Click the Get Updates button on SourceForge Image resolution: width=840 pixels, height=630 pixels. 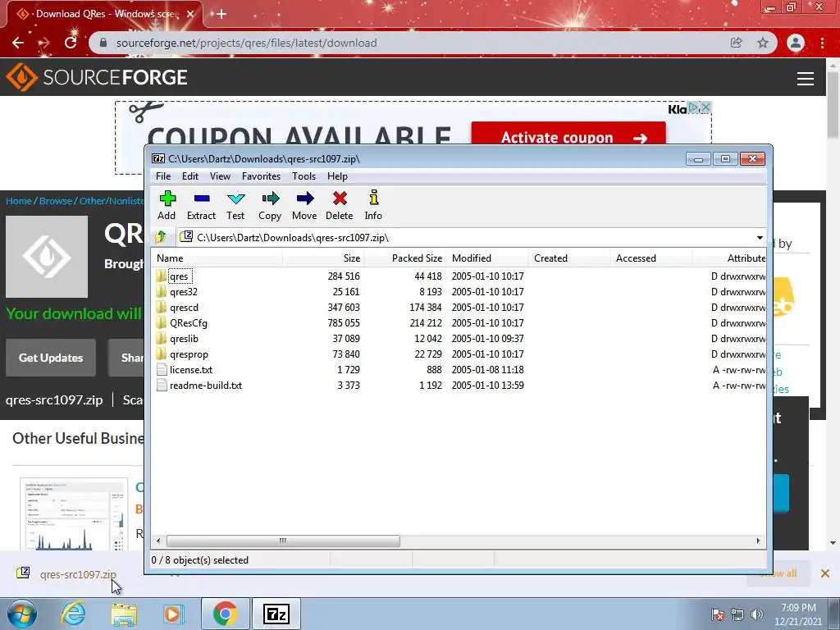point(51,358)
